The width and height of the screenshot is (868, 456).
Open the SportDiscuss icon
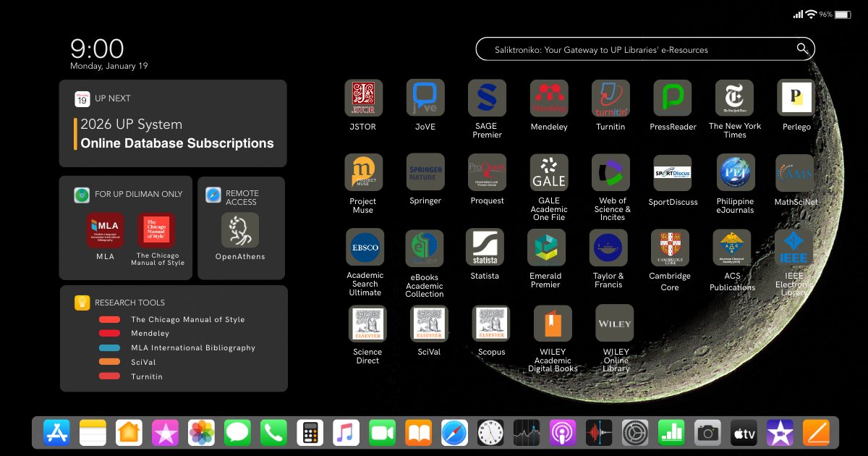point(673,173)
